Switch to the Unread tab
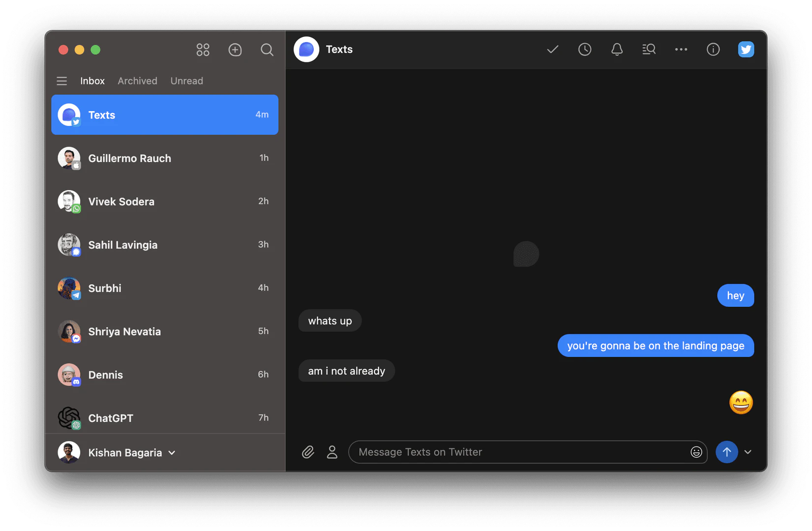812x531 pixels. (186, 81)
